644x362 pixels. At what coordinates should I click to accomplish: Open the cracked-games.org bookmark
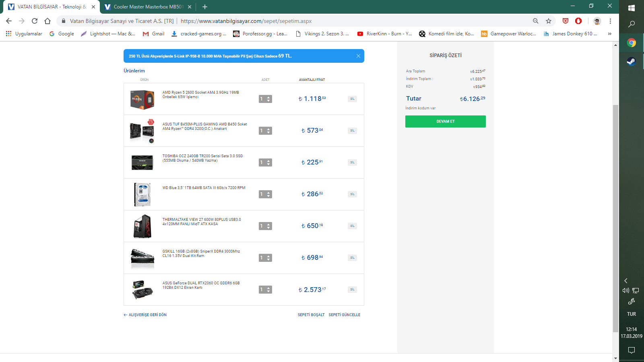tap(199, 34)
